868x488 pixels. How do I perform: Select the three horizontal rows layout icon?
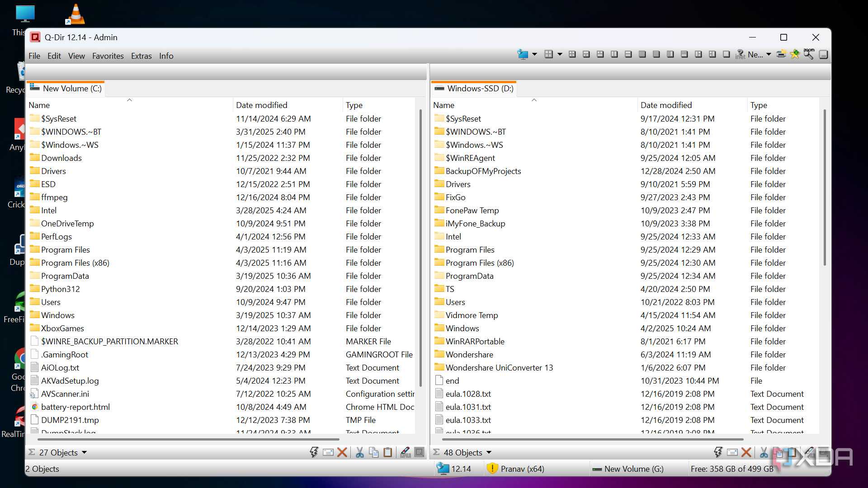click(684, 54)
